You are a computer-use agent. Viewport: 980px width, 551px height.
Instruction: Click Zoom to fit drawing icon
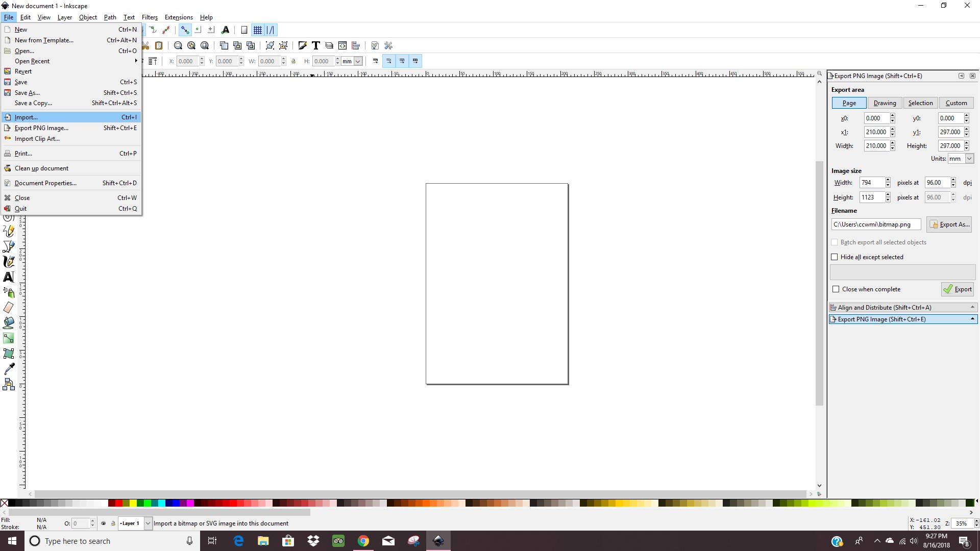(x=191, y=45)
